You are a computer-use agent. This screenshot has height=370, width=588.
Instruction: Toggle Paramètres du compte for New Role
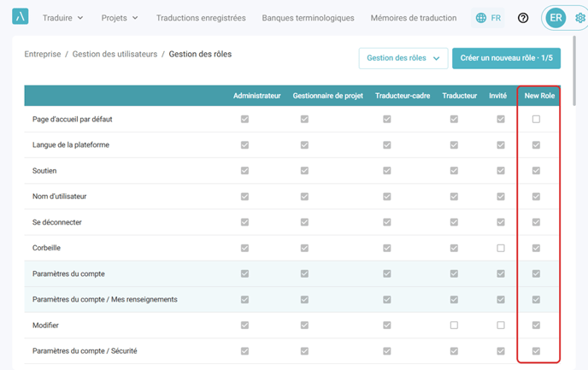[x=536, y=273]
